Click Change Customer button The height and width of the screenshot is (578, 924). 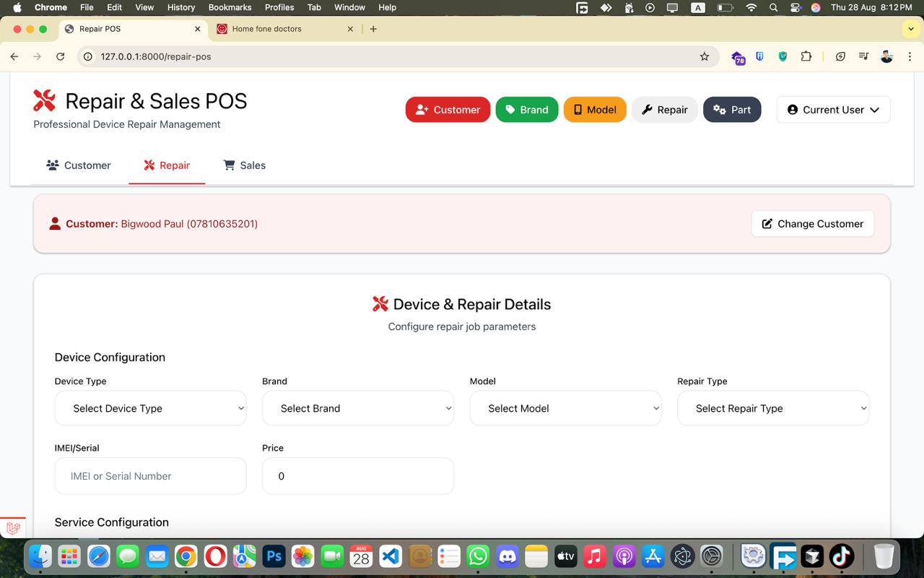[813, 224]
